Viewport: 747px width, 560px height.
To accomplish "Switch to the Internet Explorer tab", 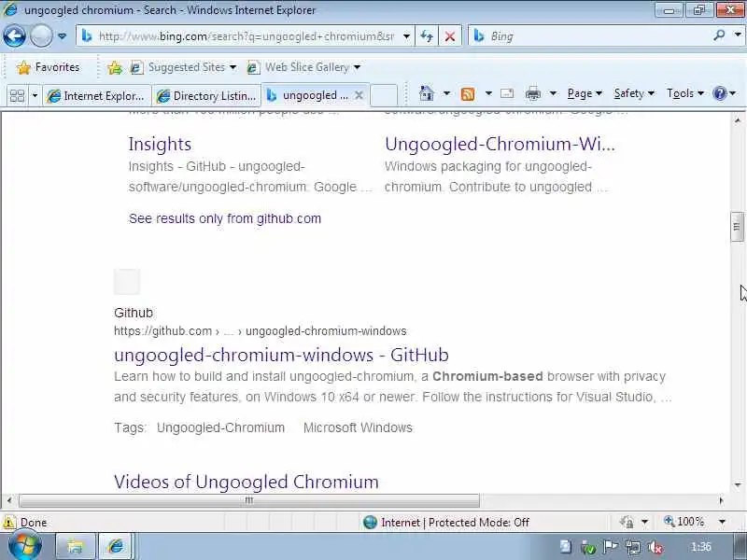I will point(97,96).
